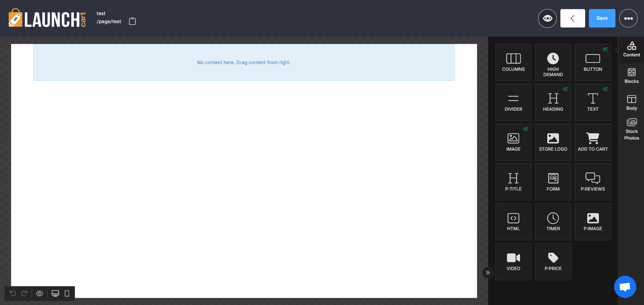644x305 pixels.
Task: Click the 'test' page name text
Action: pyautogui.click(x=101, y=13)
